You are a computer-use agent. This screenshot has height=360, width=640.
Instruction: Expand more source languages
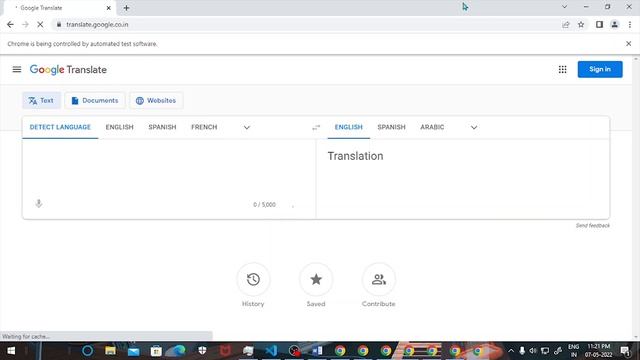[x=247, y=127]
